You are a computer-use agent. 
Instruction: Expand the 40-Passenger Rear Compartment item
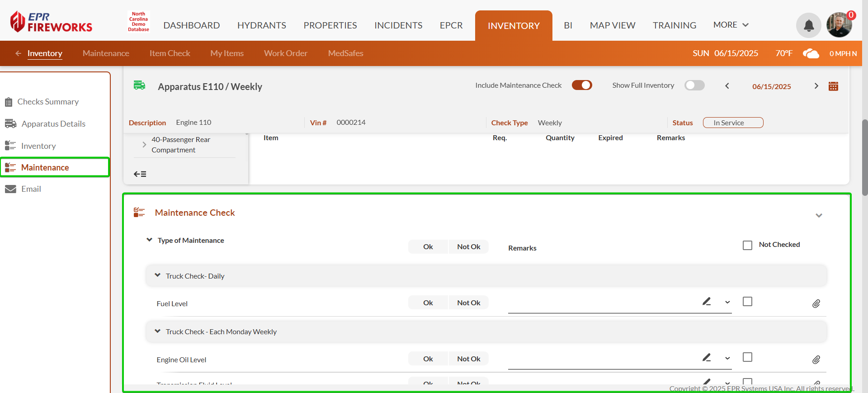pos(144,145)
